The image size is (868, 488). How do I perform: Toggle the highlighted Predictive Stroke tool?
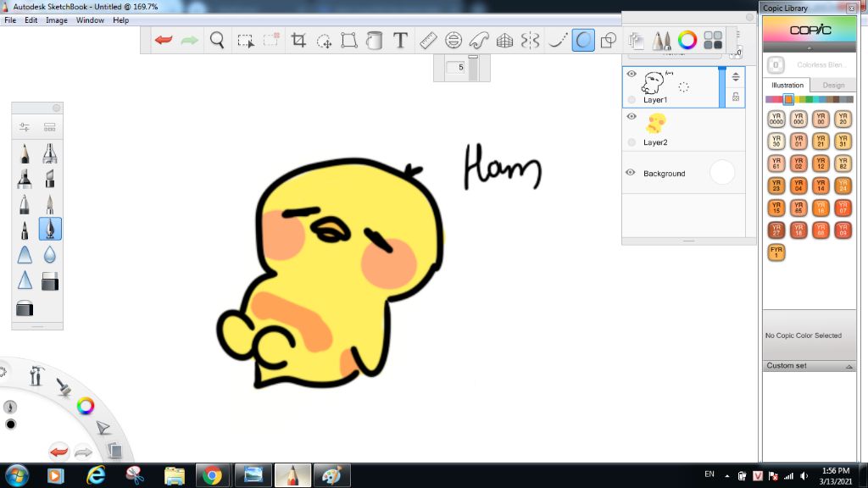[x=583, y=40]
